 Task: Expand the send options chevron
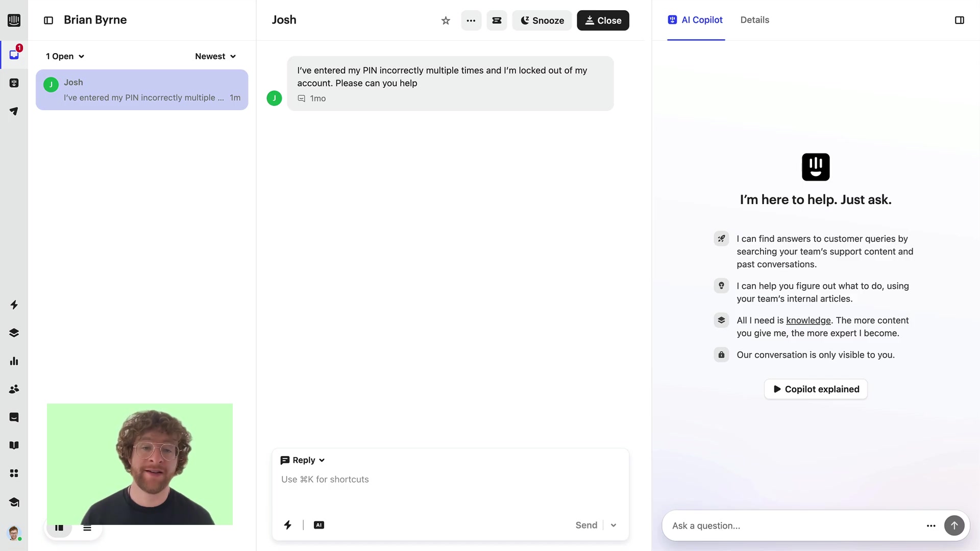point(614,525)
